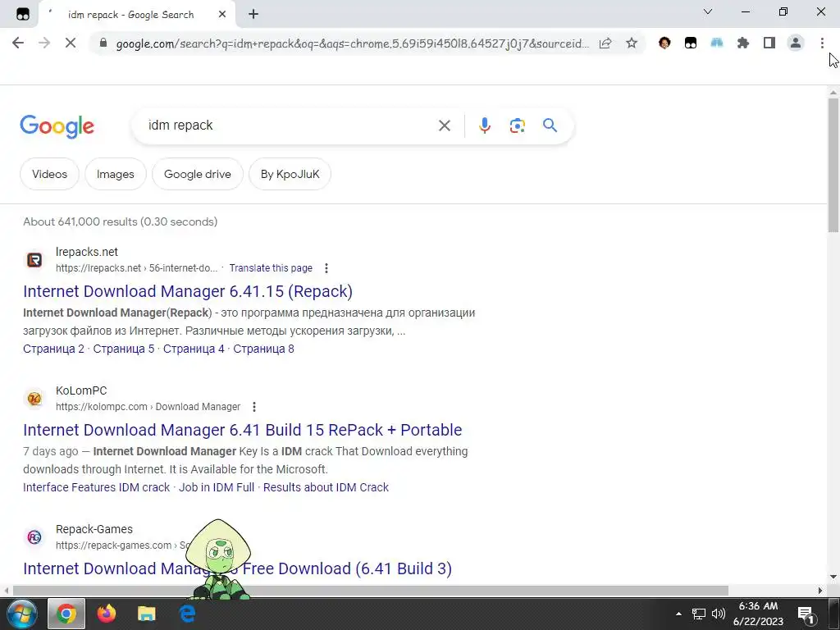Stop loading the page
Image resolution: width=840 pixels, height=630 pixels.
pyautogui.click(x=71, y=43)
